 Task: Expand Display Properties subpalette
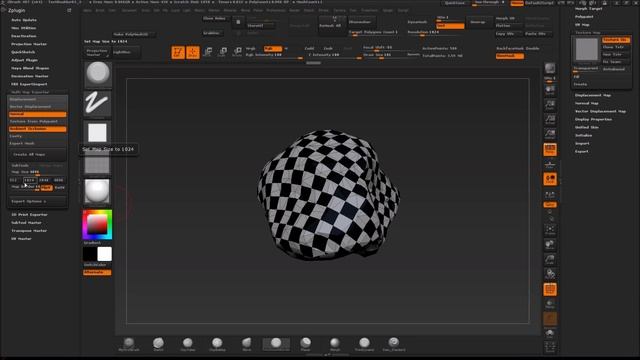coord(593,119)
